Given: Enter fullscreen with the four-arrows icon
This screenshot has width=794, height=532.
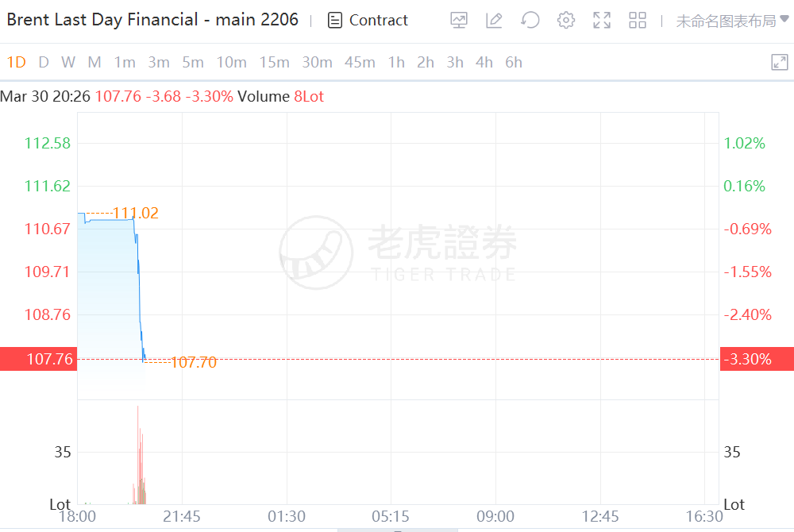Looking at the screenshot, I should point(602,21).
